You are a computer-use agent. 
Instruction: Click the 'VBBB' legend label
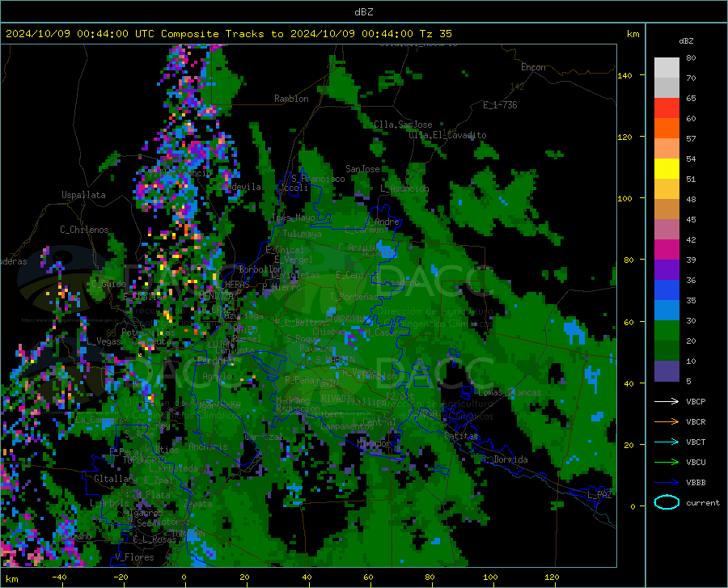(696, 483)
